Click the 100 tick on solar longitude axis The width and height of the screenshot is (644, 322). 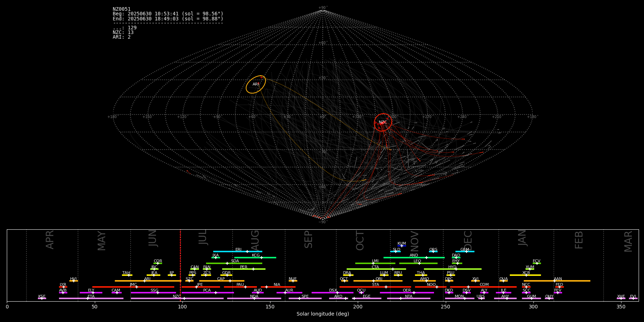pos(182,307)
